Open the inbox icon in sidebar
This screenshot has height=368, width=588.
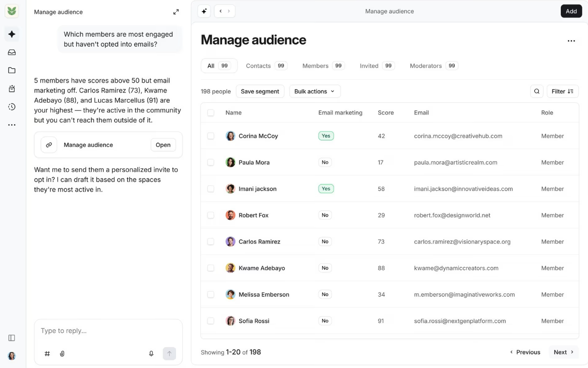pyautogui.click(x=12, y=52)
